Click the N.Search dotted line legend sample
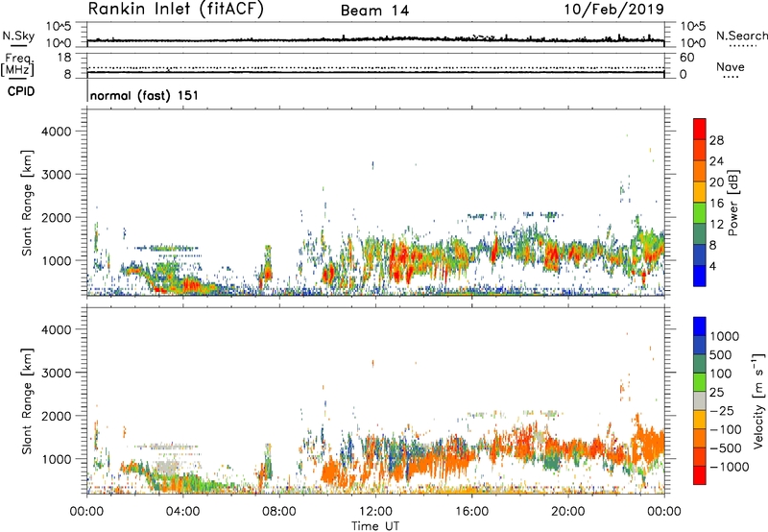This screenshot has width=768, height=532. (743, 46)
